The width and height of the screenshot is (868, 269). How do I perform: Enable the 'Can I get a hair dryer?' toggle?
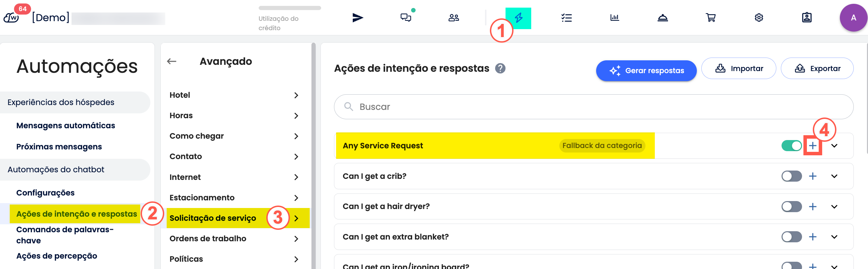click(x=791, y=207)
